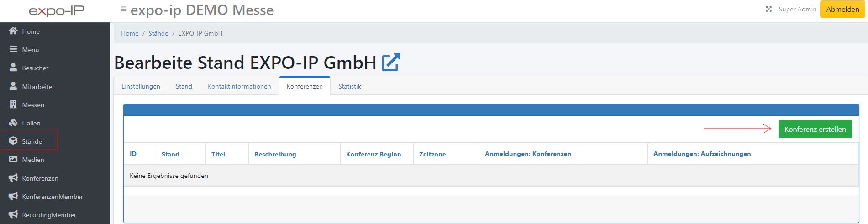Open Mitarbeiter in the sidebar
868x224 pixels.
pyautogui.click(x=38, y=87)
